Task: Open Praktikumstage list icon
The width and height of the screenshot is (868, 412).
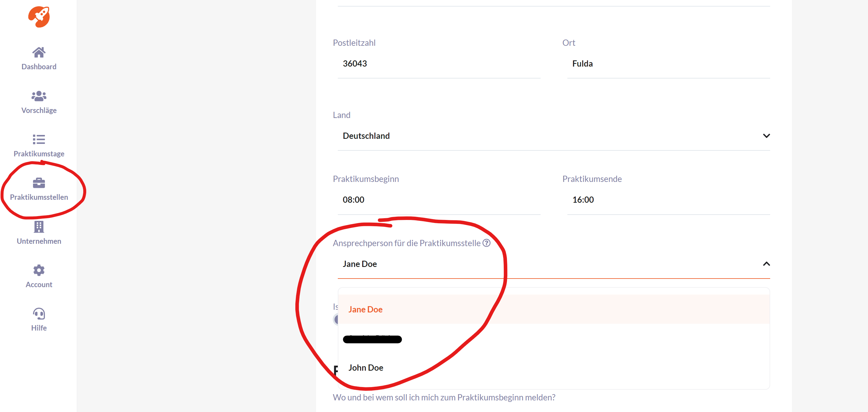Action: coord(39,139)
